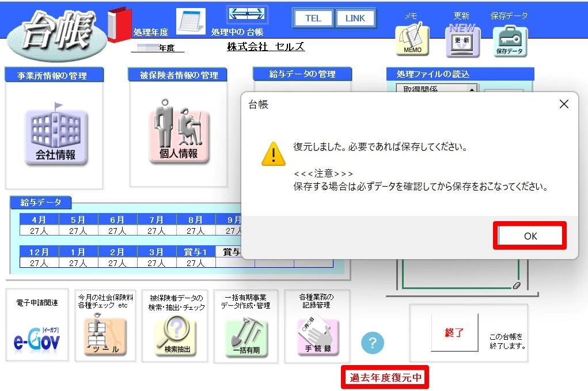Open the 手続録 record management icon
Screen dimensions: 588x391
pos(318,336)
